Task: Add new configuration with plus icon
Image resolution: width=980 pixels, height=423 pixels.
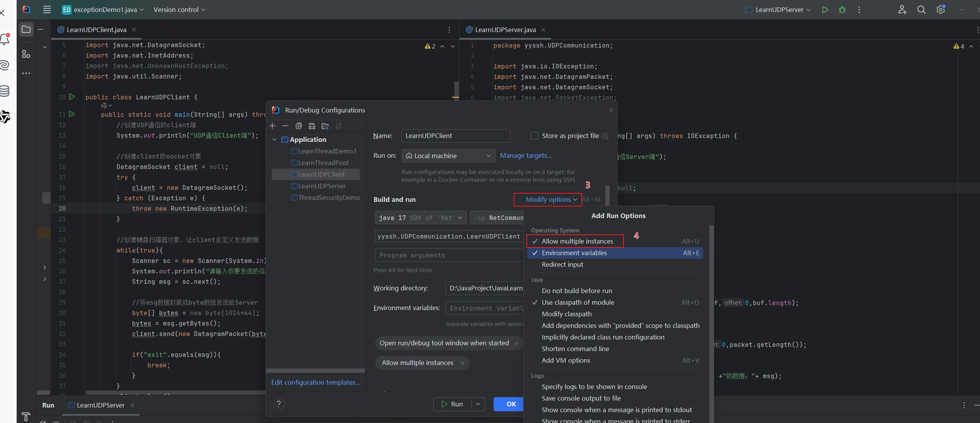Action: point(272,126)
